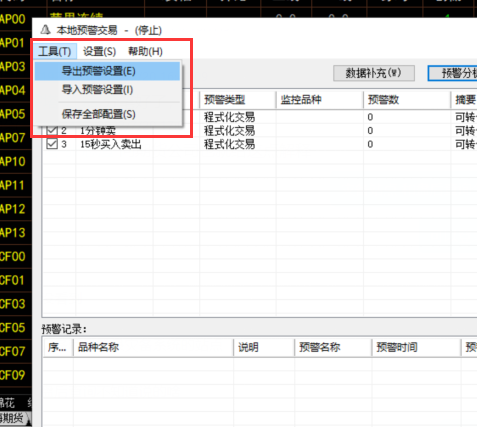Click the 预警时间 column header in 预警记录
The height and width of the screenshot is (427, 477).
(x=416, y=347)
